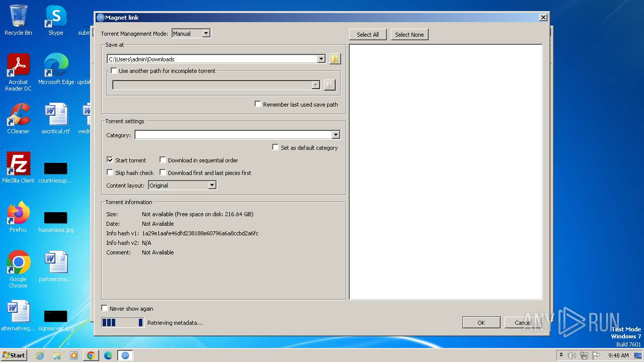Screen dimensions: 644x362
Task: Click the Size free space text
Action: pyautogui.click(x=198, y=214)
